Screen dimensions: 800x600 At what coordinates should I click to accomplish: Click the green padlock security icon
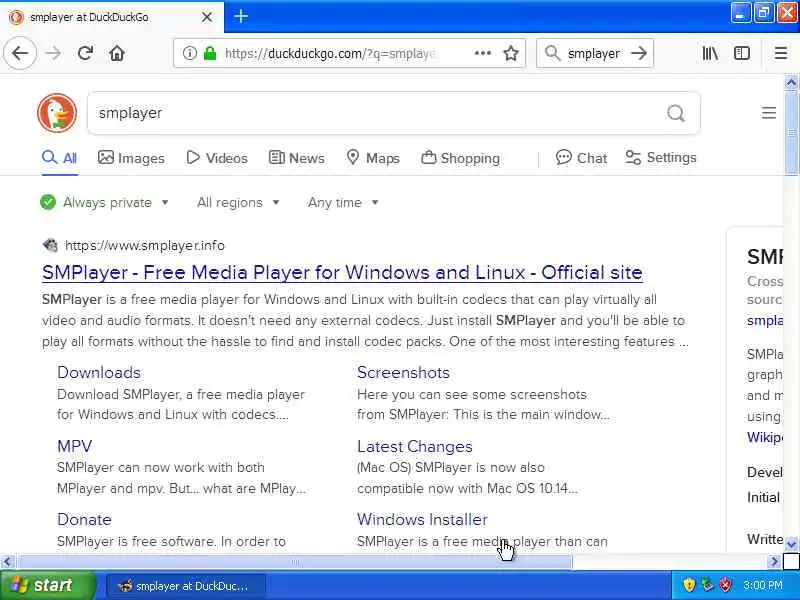(x=210, y=53)
